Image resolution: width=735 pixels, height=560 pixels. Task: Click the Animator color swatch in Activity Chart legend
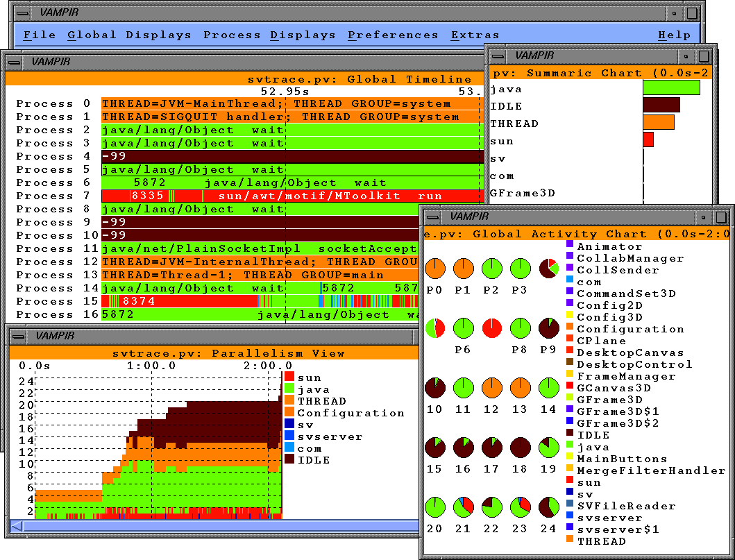(x=570, y=244)
